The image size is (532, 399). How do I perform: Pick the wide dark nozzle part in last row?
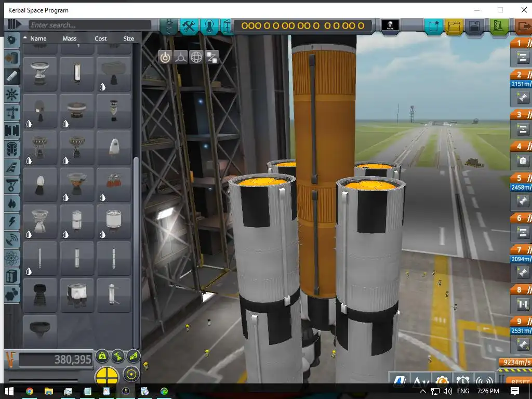(40, 331)
